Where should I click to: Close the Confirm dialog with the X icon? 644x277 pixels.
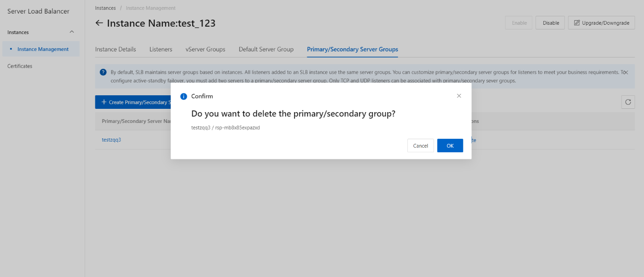[459, 96]
